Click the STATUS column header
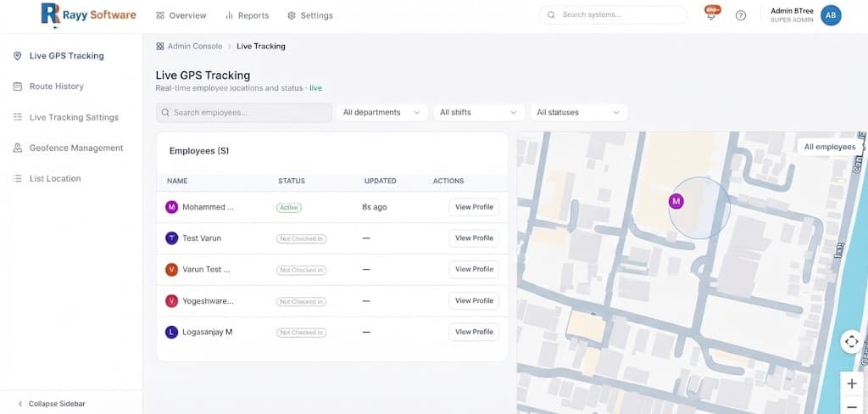 pos(292,182)
